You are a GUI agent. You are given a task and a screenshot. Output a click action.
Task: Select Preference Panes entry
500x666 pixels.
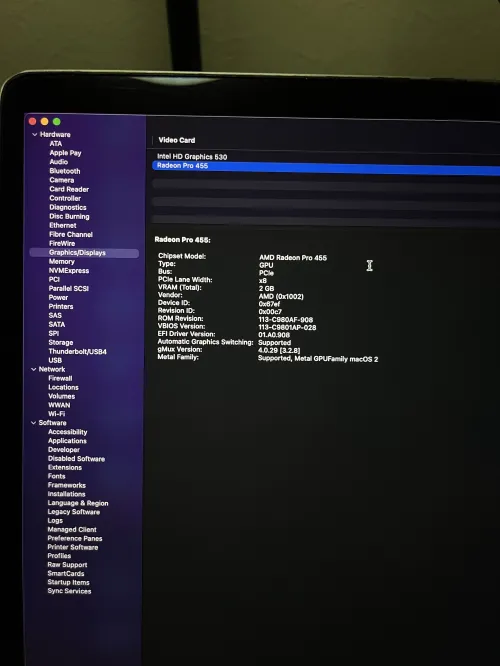click(75, 539)
